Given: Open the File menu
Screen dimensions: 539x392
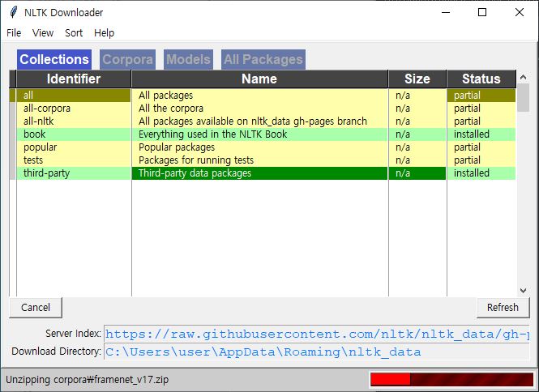Looking at the screenshot, I should pyautogui.click(x=14, y=33).
